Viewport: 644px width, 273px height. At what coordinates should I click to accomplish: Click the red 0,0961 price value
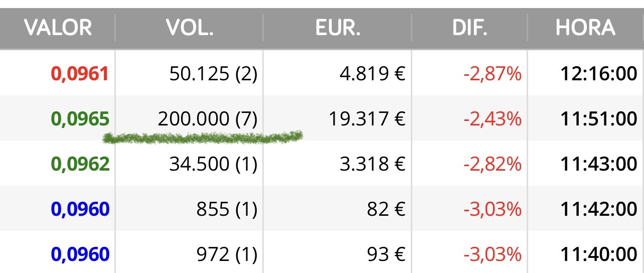80,74
